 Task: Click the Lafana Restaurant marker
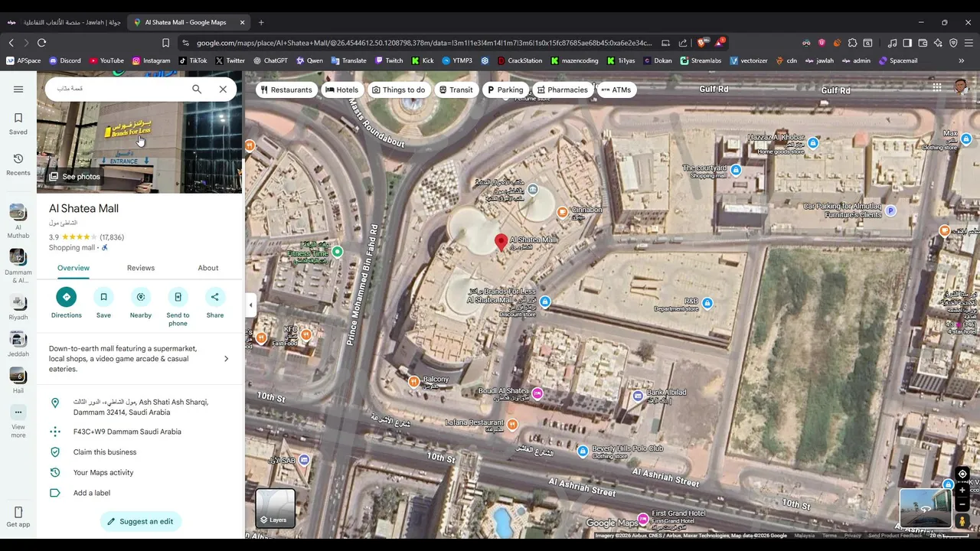(x=512, y=424)
